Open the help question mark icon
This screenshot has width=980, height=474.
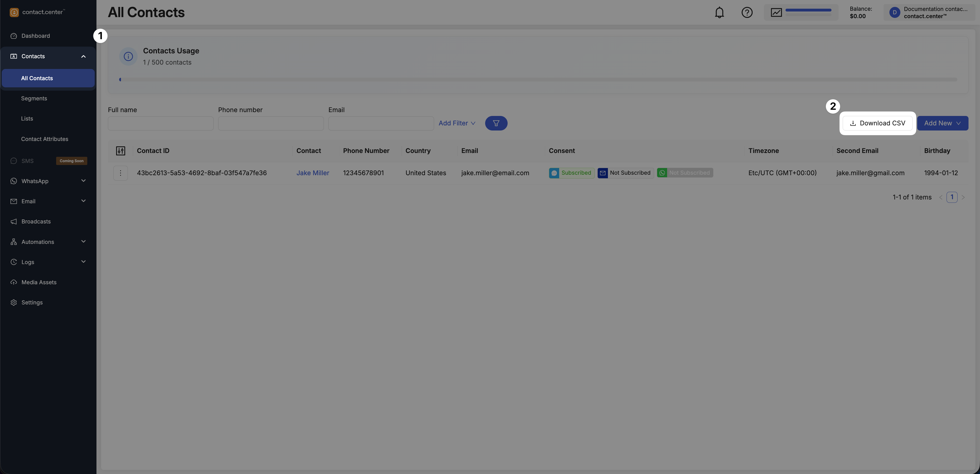[747, 13]
